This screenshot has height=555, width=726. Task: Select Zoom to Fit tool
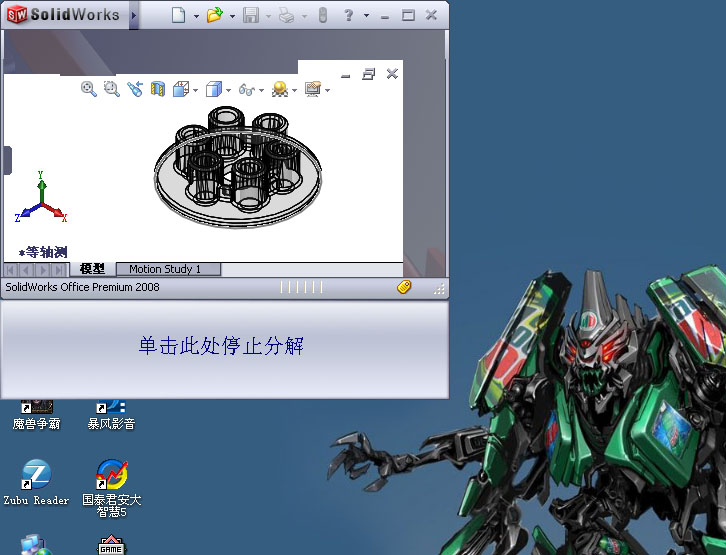tap(88, 89)
